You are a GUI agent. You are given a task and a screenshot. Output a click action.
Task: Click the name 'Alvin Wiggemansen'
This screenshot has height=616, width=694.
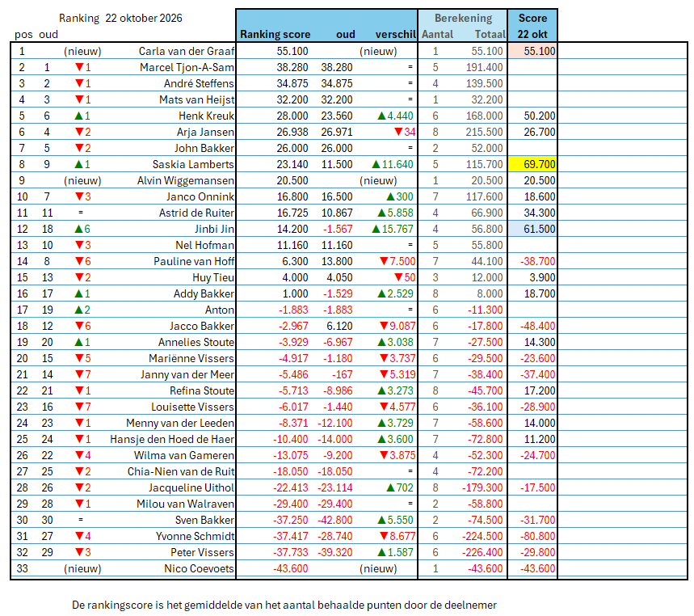coord(186,181)
